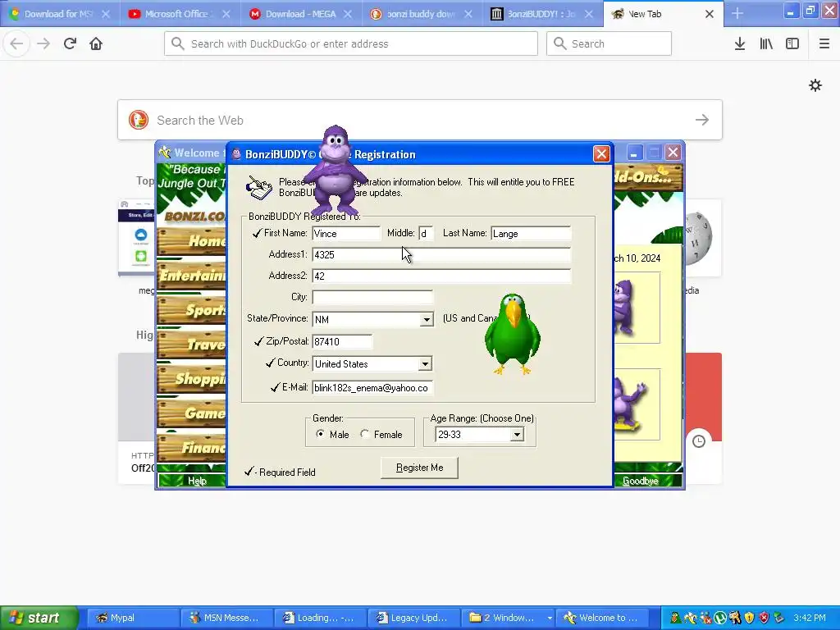Switch to Microsoft Office YouTube tab
The width and height of the screenshot is (840, 630).
[178, 14]
